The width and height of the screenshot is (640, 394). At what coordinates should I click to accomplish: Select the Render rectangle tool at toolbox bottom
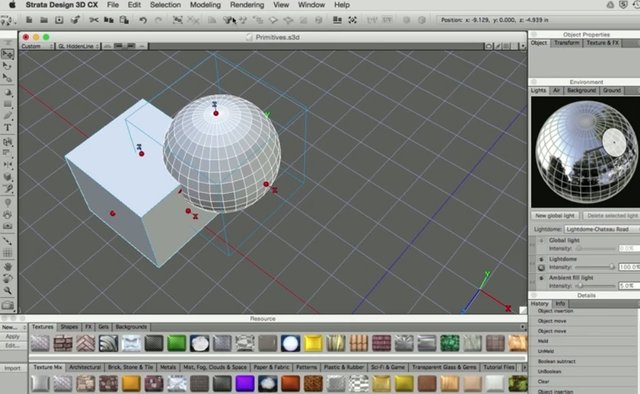pyautogui.click(x=7, y=305)
